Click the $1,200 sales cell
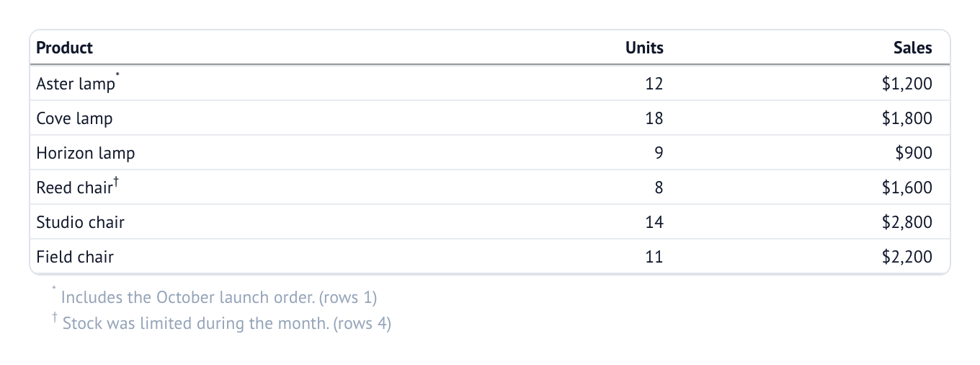Image resolution: width=980 pixels, height=365 pixels. (x=906, y=84)
